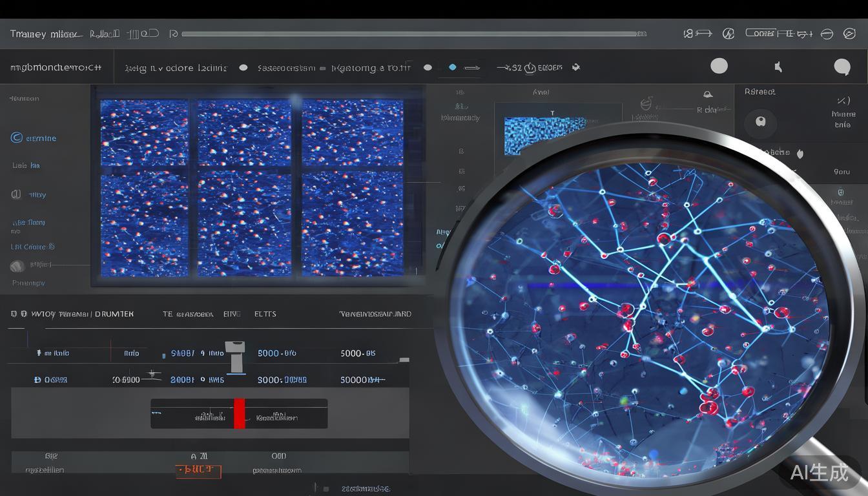Image resolution: width=868 pixels, height=496 pixels.
Task: Click the speech bubble icon at top right
Action: coord(842,67)
